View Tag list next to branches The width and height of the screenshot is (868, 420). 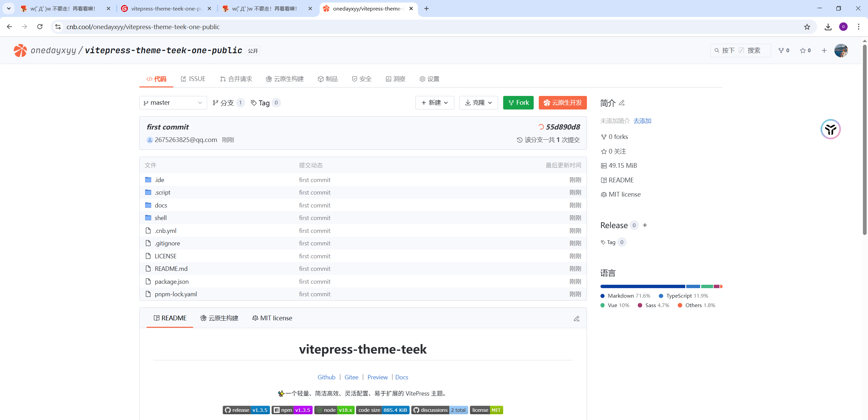(265, 103)
